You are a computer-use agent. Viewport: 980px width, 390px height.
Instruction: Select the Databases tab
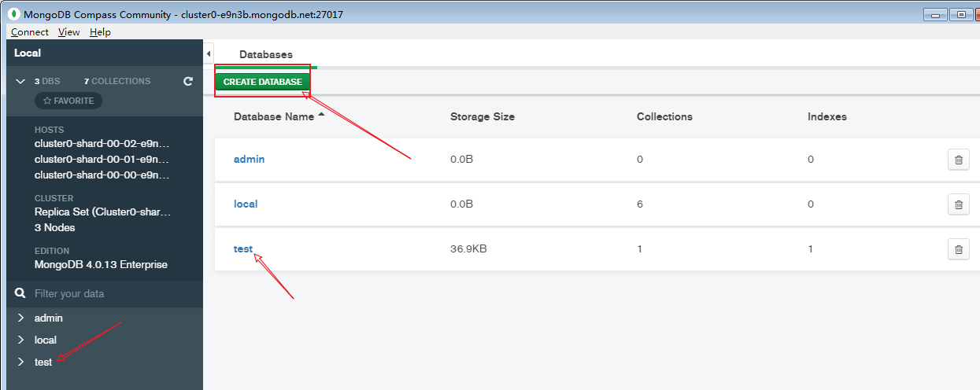[x=266, y=54]
